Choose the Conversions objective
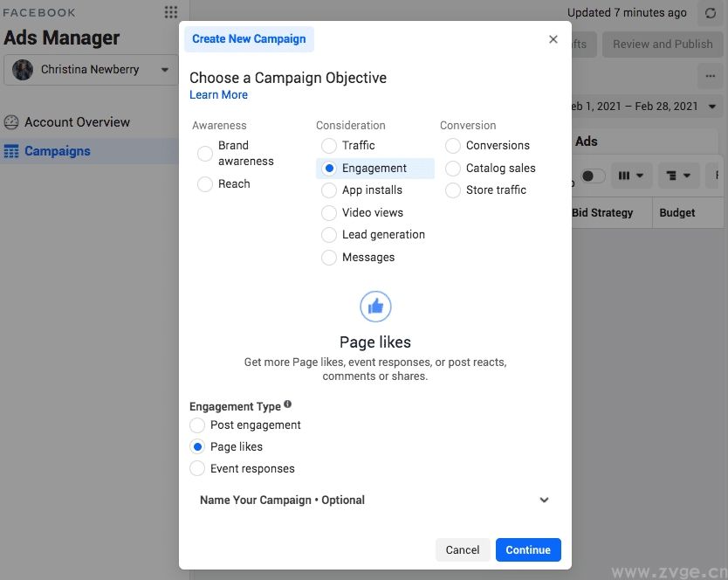 [x=453, y=146]
